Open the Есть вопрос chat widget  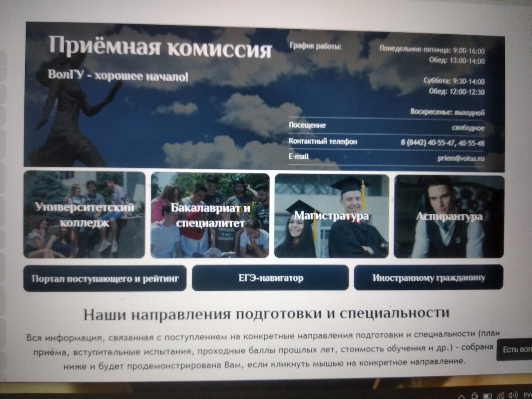click(x=514, y=349)
